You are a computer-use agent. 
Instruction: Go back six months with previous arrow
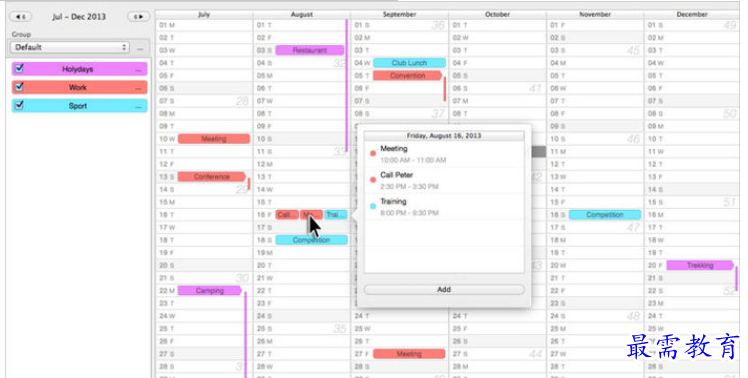tap(20, 17)
